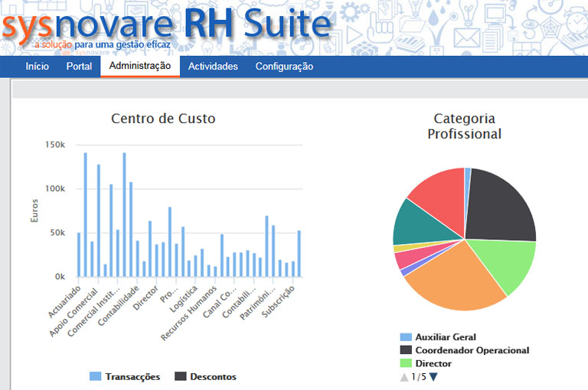Toggle Auxiliar Geral legend item
588x390 pixels.
click(x=438, y=336)
